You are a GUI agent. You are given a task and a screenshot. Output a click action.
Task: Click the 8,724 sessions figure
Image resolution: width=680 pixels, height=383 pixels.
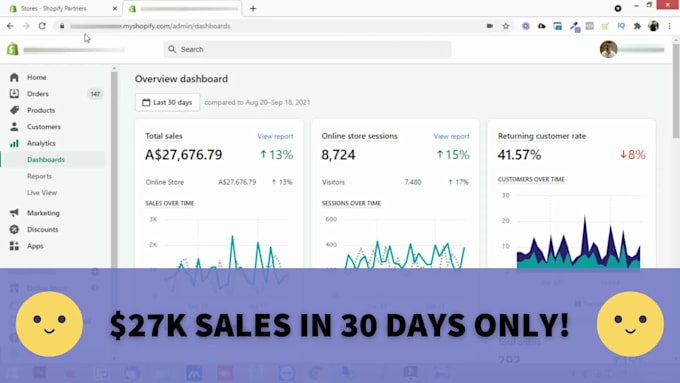(338, 155)
